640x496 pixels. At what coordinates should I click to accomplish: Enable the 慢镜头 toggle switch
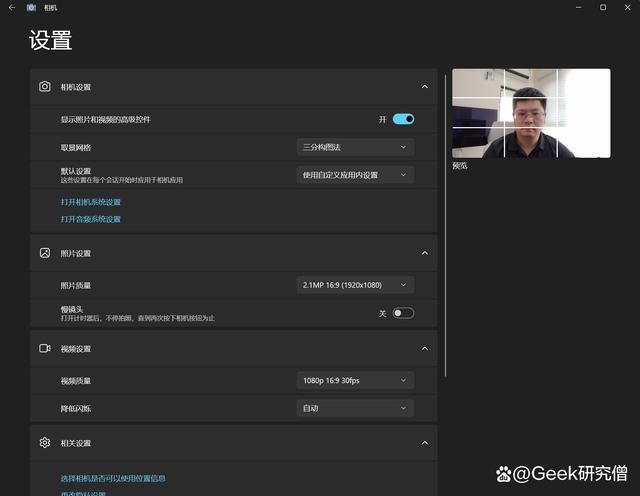(403, 313)
